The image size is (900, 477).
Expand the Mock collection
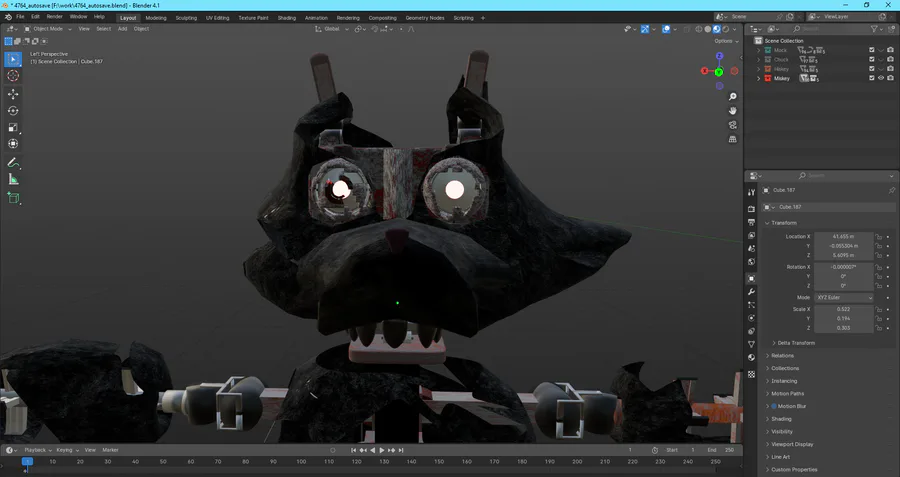[x=759, y=51]
